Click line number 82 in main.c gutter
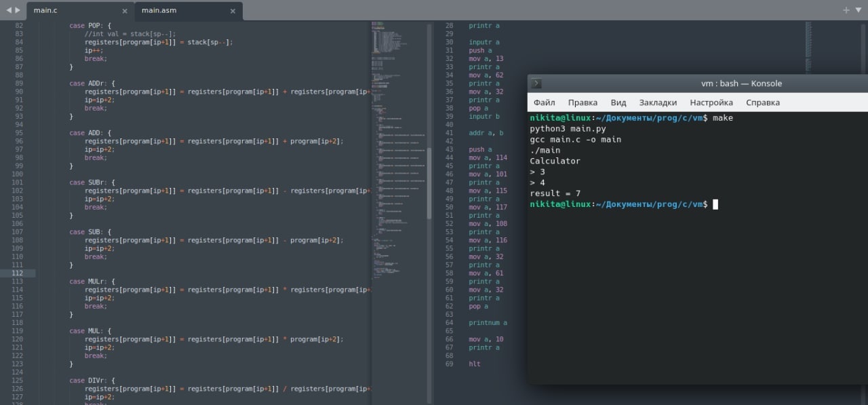This screenshot has width=868, height=405. point(18,26)
